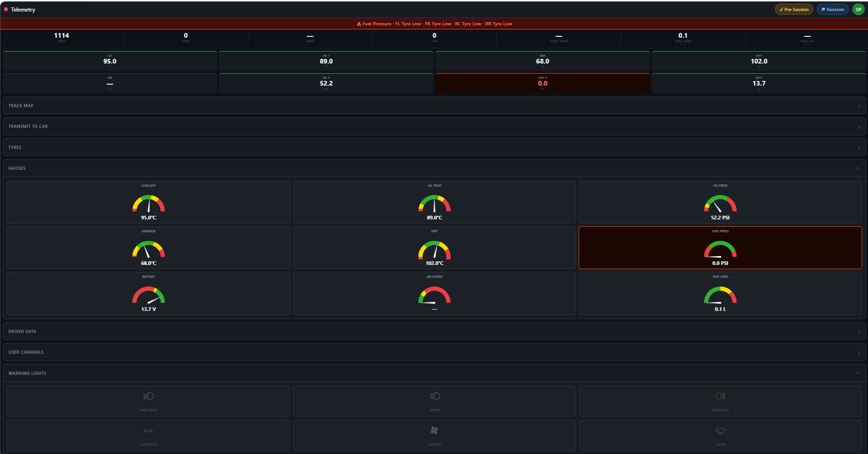Image resolution: width=868 pixels, height=454 pixels.
Task: Click the FL Tyre Low alert text
Action: pos(408,24)
